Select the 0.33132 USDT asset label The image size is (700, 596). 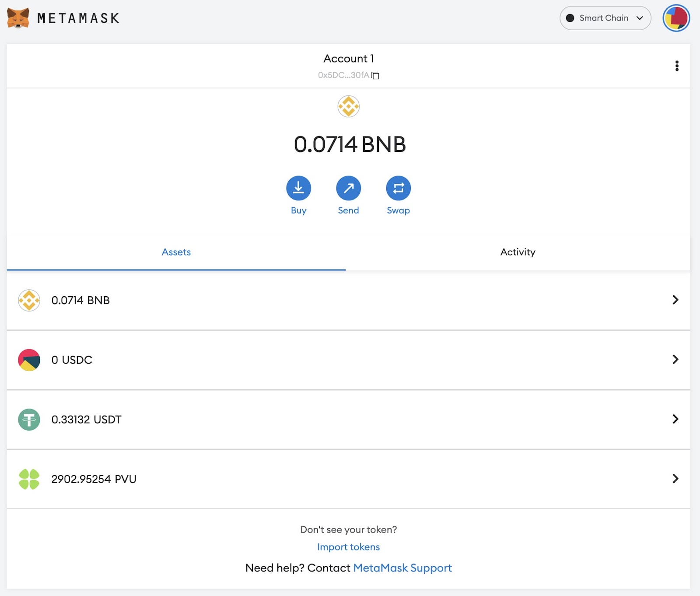click(86, 419)
